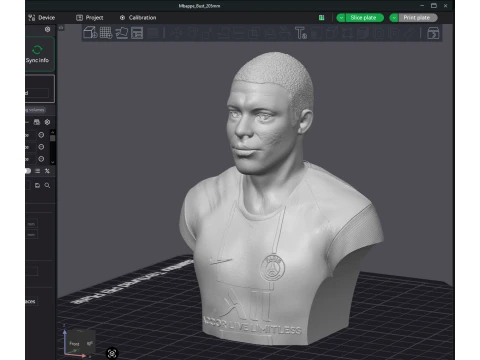Select the Move gizmo tool

coord(177,33)
